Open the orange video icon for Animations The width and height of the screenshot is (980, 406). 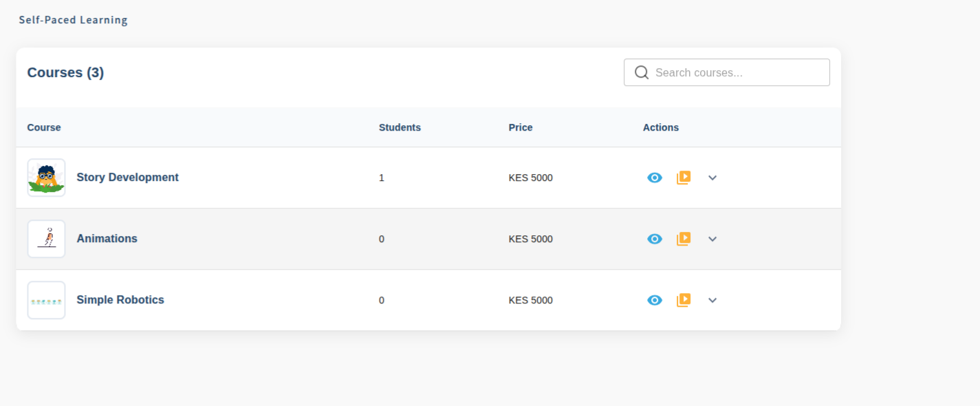tap(683, 239)
